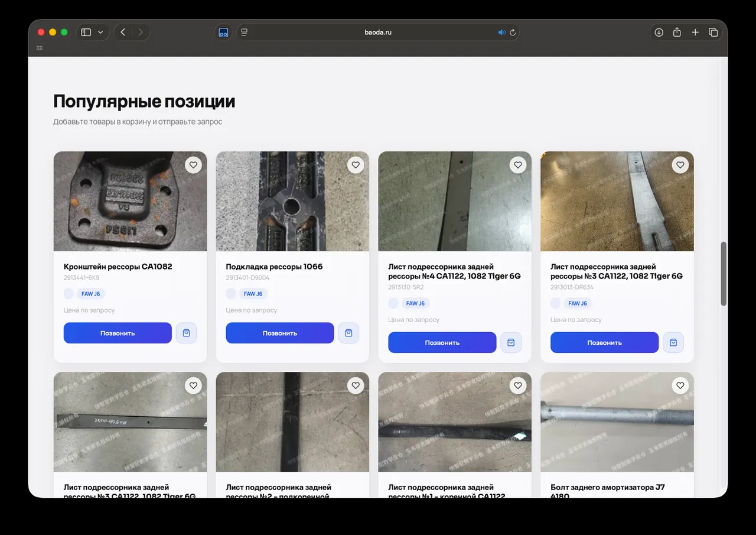
Task: Favorite the Подкладка рессоры 1066 product
Action: (356, 165)
